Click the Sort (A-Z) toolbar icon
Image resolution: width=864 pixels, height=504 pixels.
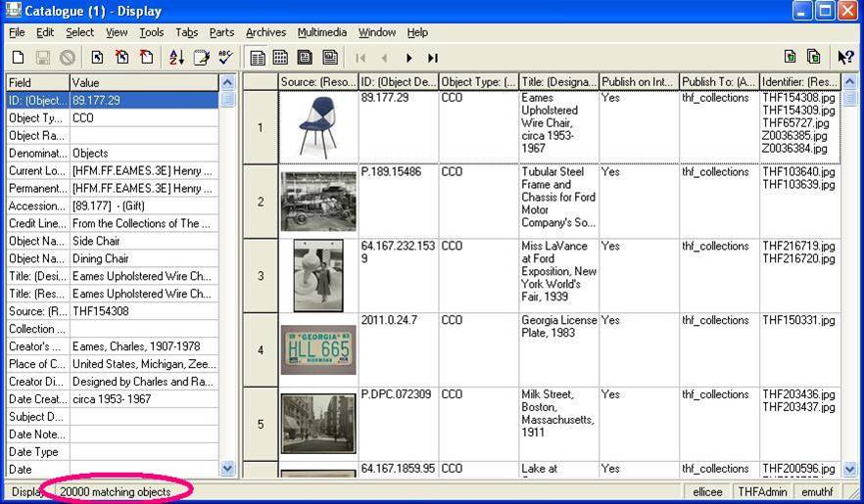pyautogui.click(x=176, y=59)
